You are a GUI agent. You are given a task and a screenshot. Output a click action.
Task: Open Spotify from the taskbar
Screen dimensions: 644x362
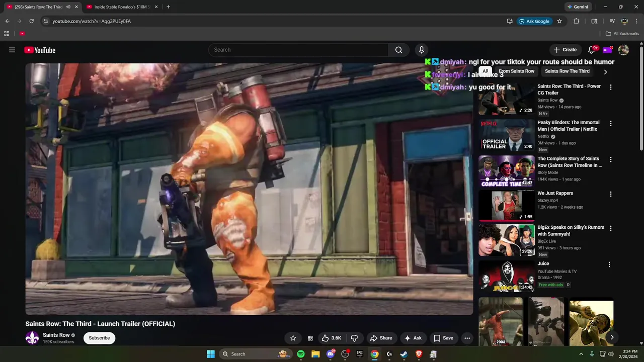tap(301, 354)
